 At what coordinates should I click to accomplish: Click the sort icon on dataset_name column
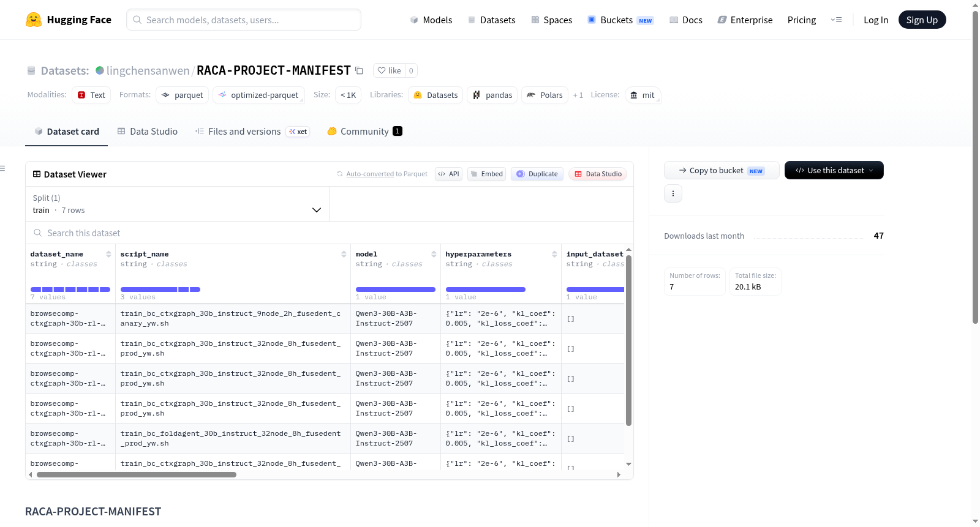coord(108,254)
